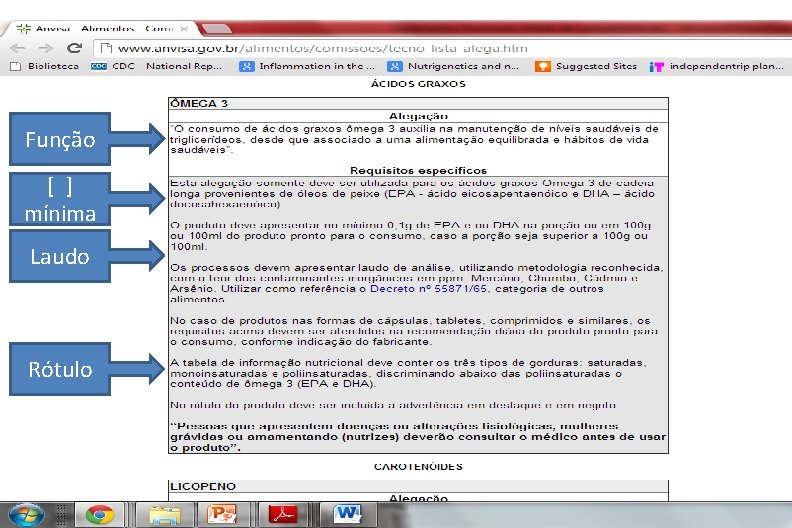Open a new tab button
Screen dimensions: 792x528
coord(217,28)
